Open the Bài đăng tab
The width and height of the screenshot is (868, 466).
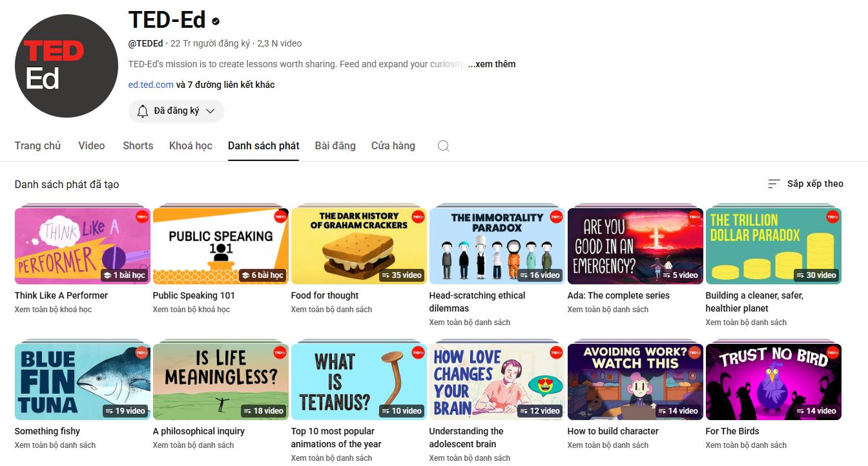335,146
